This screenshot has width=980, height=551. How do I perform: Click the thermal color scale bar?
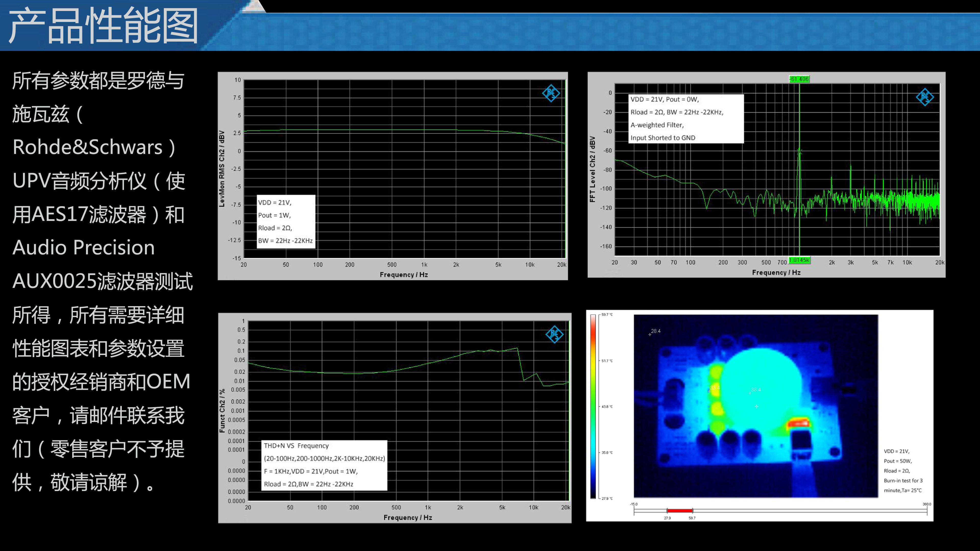[593, 406]
